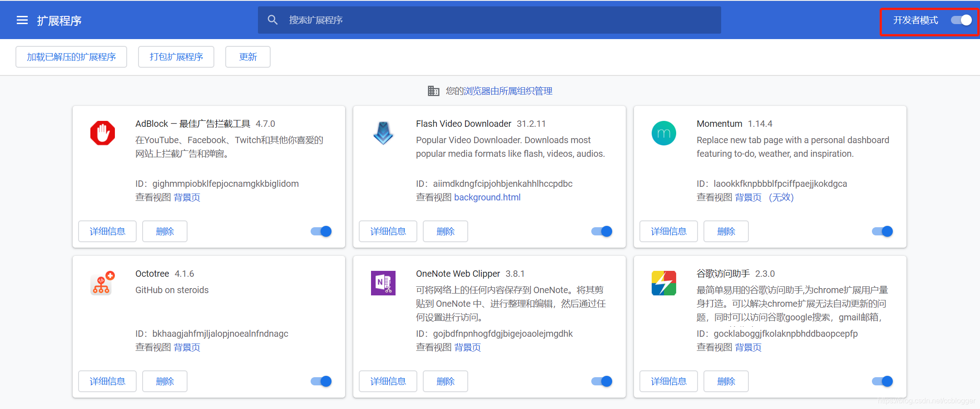Open 详细信息 for Flash Video Downloader

388,231
